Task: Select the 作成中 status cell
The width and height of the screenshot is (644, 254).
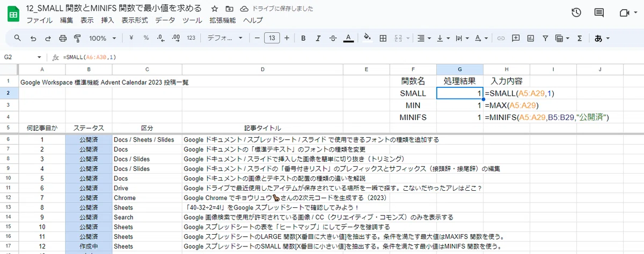Action: [x=89, y=246]
